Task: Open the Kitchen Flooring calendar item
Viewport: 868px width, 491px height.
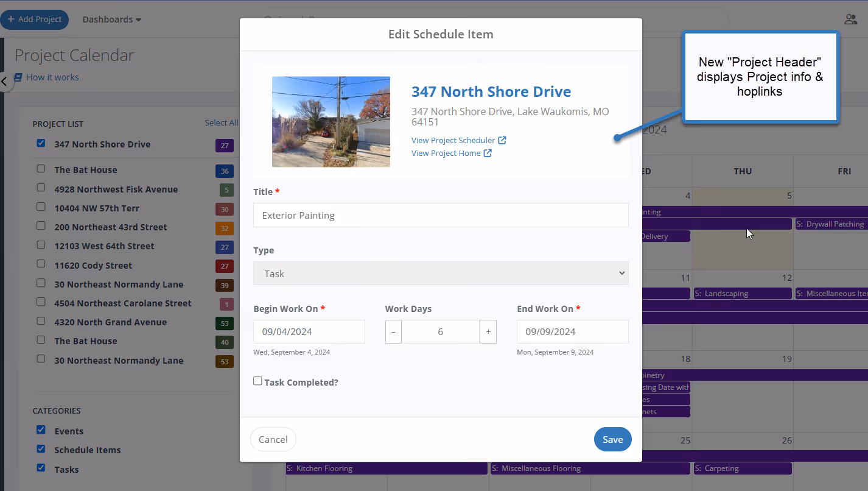Action: (387, 468)
